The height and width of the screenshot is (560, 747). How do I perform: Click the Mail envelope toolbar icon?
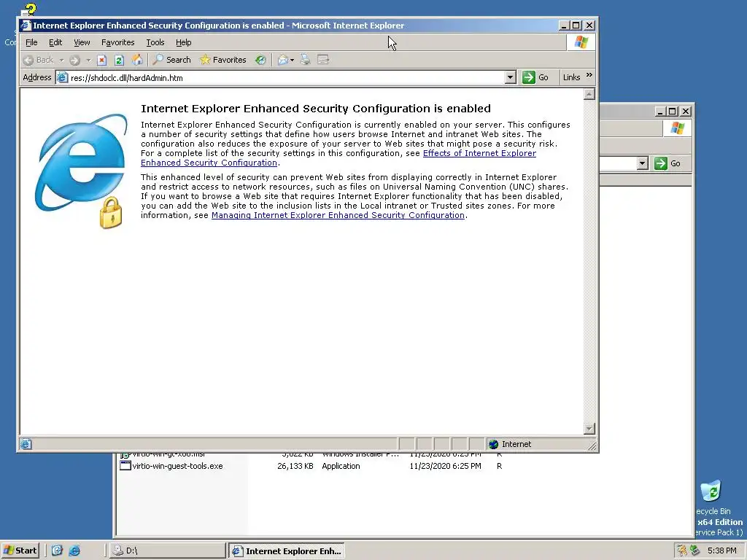click(283, 60)
